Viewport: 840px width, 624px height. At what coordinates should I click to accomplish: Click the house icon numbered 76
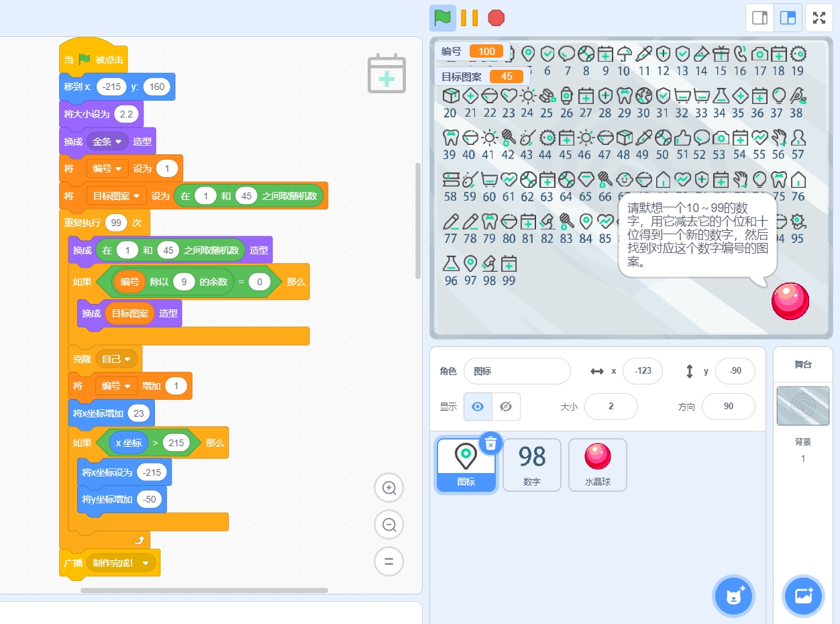pyautogui.click(x=798, y=180)
